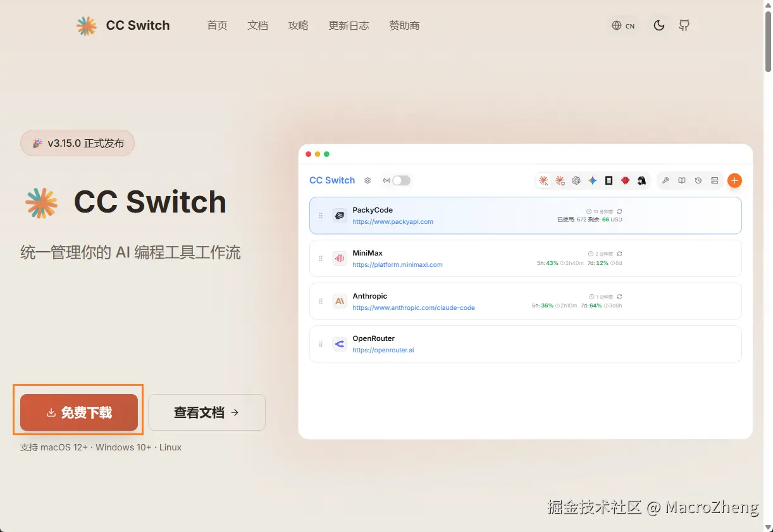Select the OpenAI Codex icon
773x532 pixels.
click(576, 180)
